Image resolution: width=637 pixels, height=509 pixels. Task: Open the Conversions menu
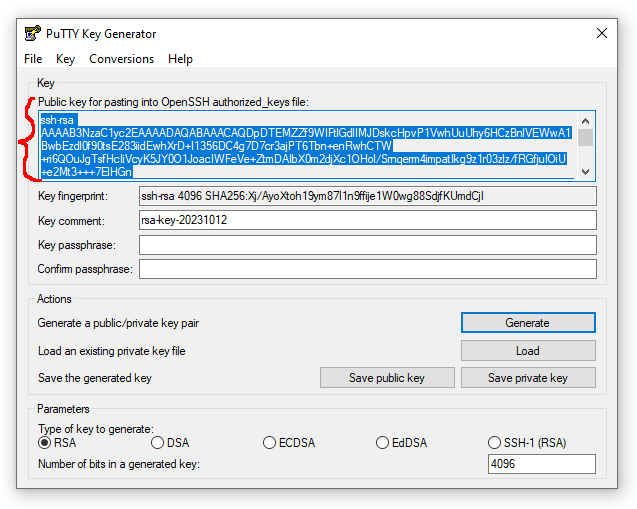click(x=121, y=59)
